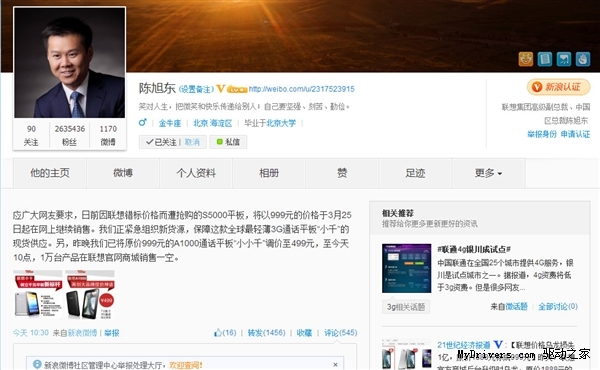Click 转发(1456) repost link
The image size is (600, 370).
click(x=266, y=333)
